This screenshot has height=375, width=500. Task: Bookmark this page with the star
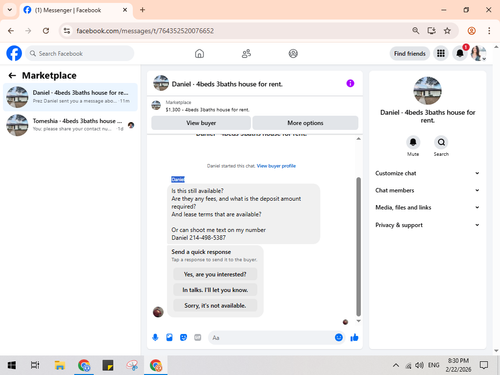(447, 31)
